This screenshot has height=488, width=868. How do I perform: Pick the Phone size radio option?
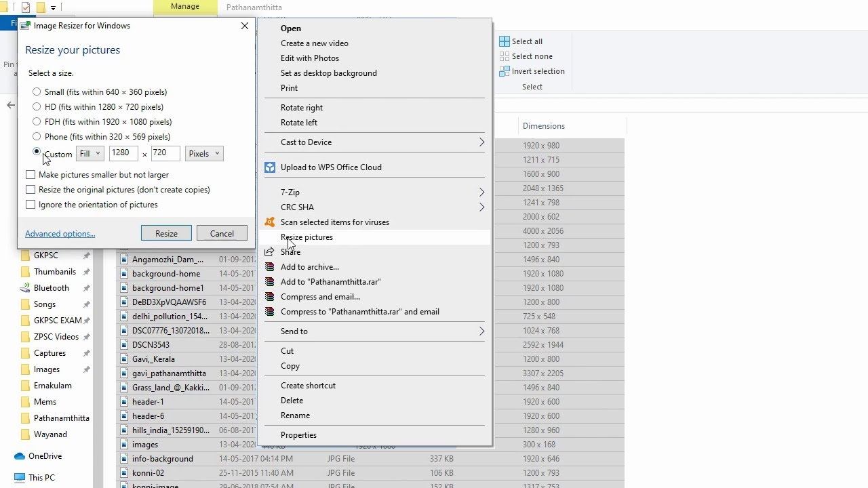[37, 136]
